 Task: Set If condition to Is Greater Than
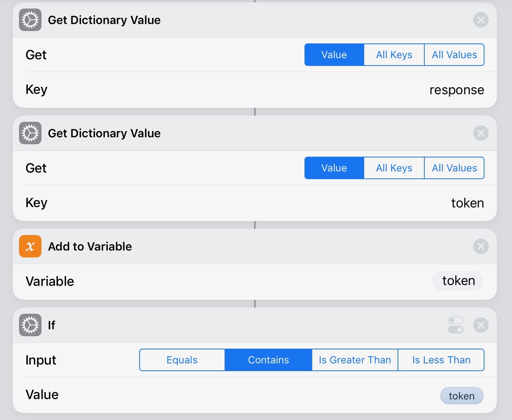coord(355,360)
